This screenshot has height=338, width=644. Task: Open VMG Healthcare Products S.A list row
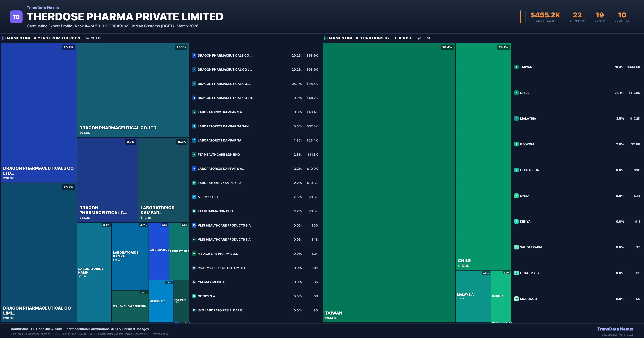(x=224, y=225)
